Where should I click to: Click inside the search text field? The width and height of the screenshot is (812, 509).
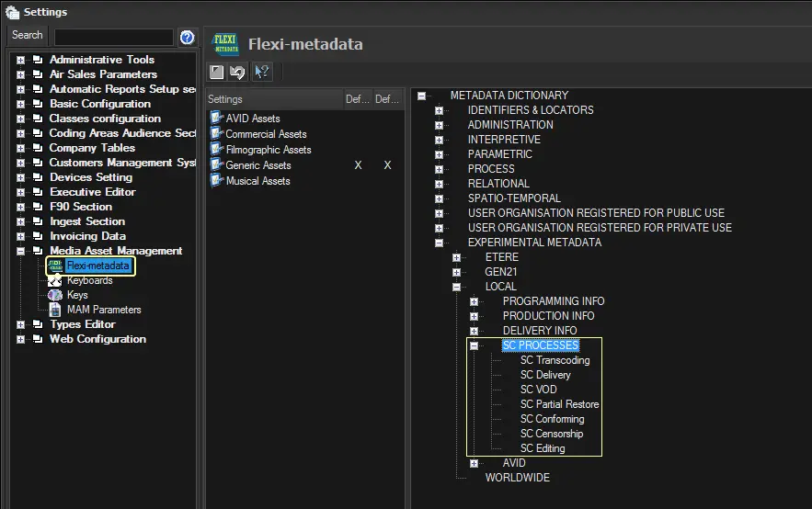pos(113,37)
